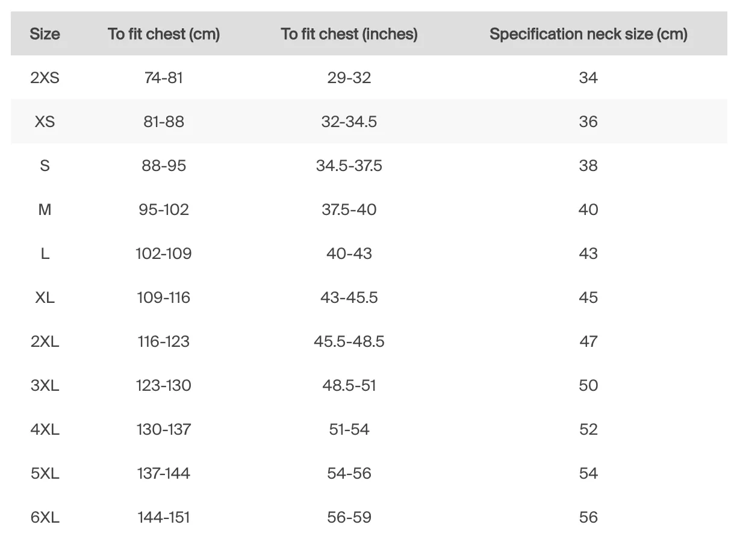Select the 74-81 chest cm value
Screen dimensions: 737x560
(164, 78)
